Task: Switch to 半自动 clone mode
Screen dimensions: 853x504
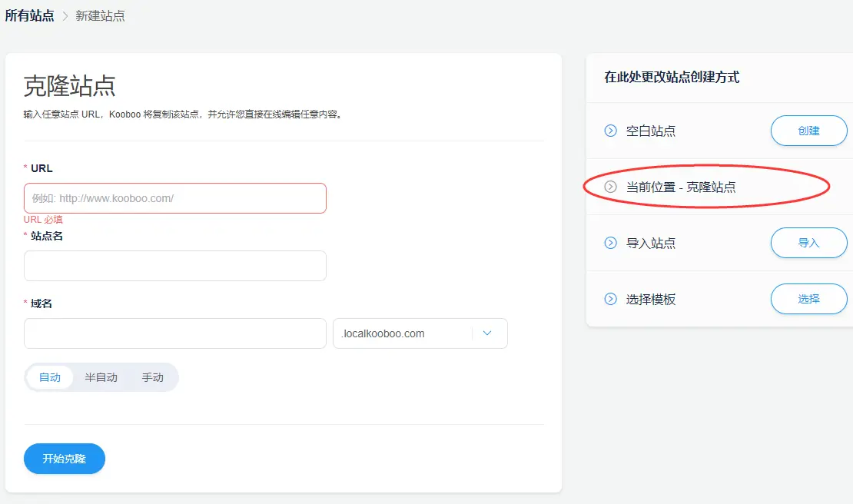Action: [x=101, y=377]
